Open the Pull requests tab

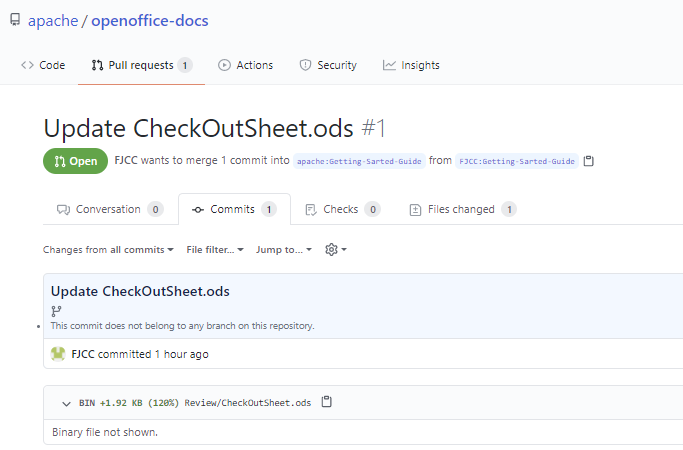(141, 65)
